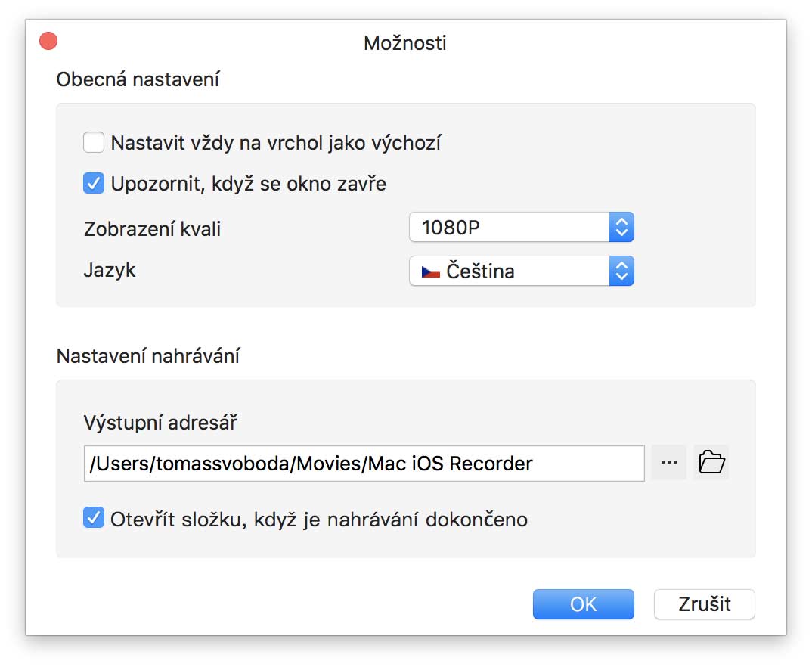Click the Czech flag icon
The width and height of the screenshot is (812, 667).
(431, 271)
